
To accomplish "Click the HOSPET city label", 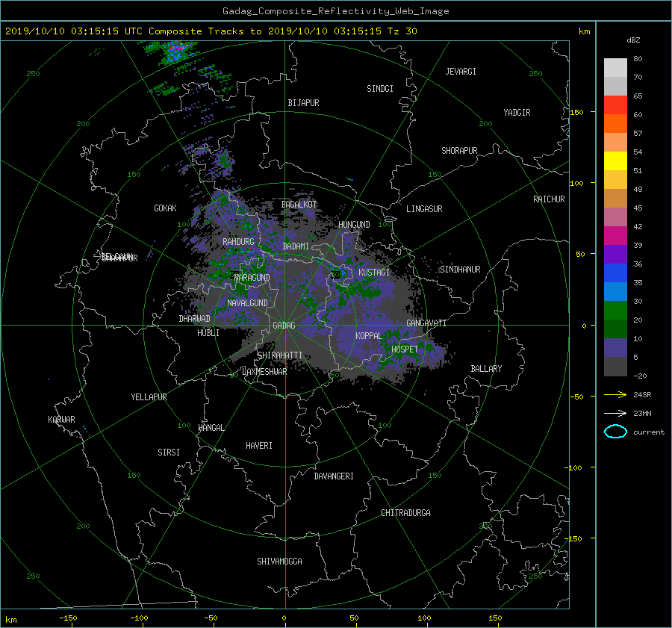I will [x=405, y=349].
